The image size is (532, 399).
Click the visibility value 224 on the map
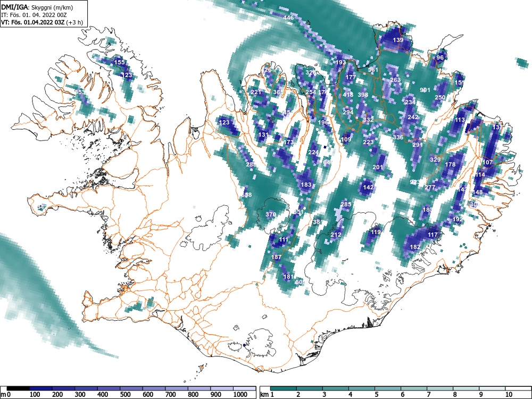coord(313,152)
